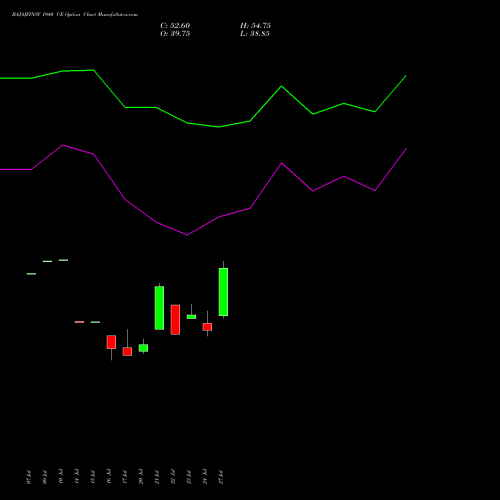
Task: Click the red candle above 22 Jul
Action: (x=175, y=320)
